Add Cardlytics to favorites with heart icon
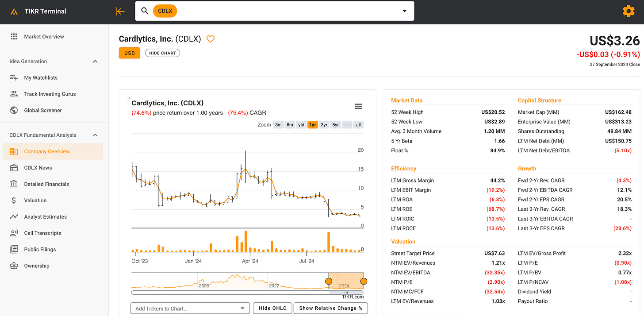Screen dimensions: 644x316 211,39
